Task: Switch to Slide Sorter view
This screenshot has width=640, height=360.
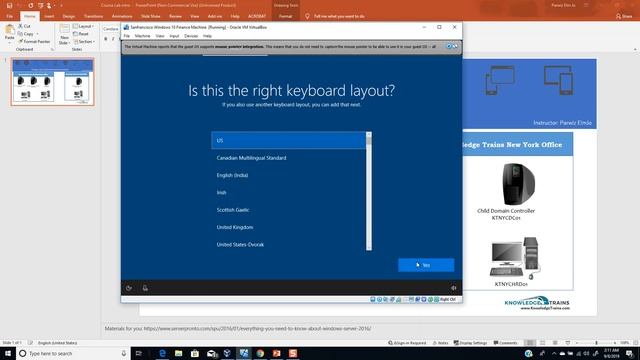Action: (542, 343)
